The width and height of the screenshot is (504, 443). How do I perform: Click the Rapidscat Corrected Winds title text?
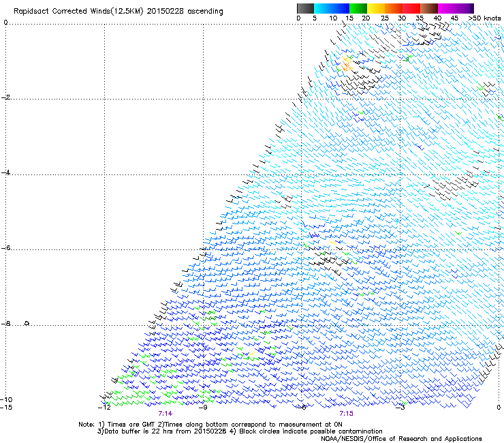[x=119, y=12]
